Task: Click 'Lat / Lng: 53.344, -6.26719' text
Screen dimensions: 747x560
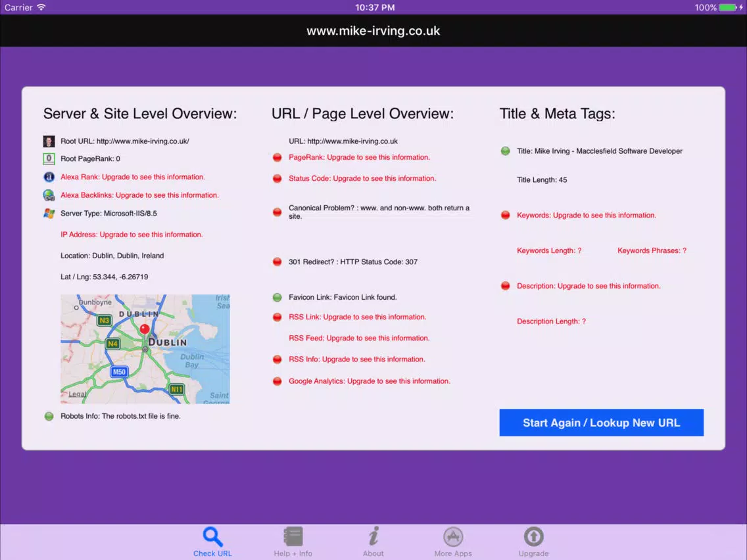Action: tap(105, 277)
